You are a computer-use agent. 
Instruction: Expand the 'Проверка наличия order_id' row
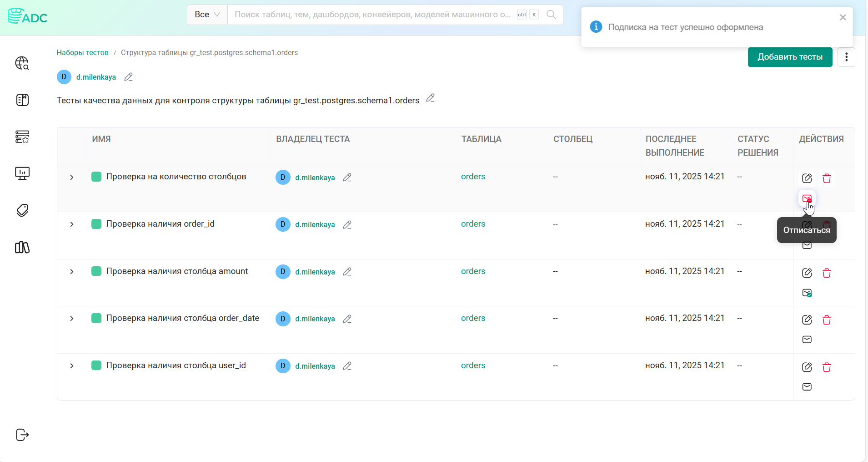(72, 224)
